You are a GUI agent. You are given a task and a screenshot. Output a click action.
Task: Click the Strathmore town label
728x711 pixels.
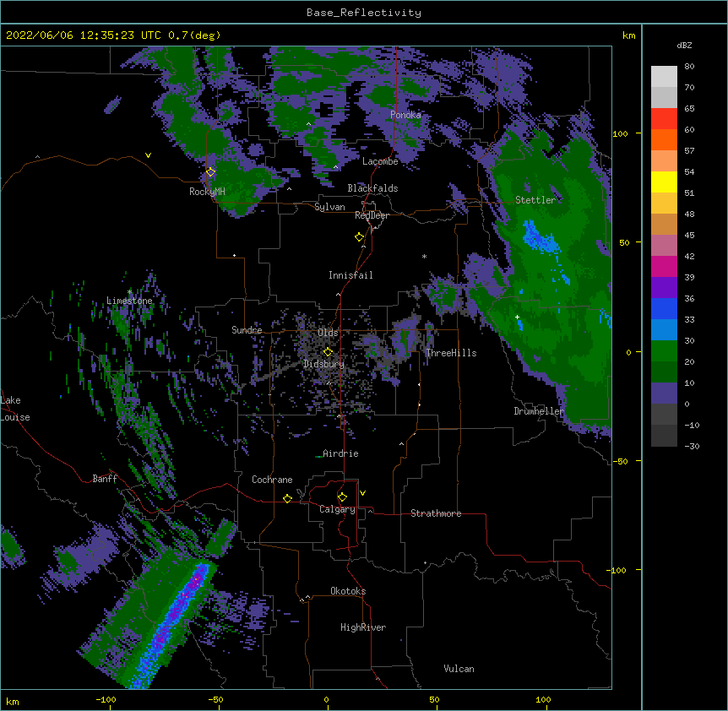click(436, 513)
